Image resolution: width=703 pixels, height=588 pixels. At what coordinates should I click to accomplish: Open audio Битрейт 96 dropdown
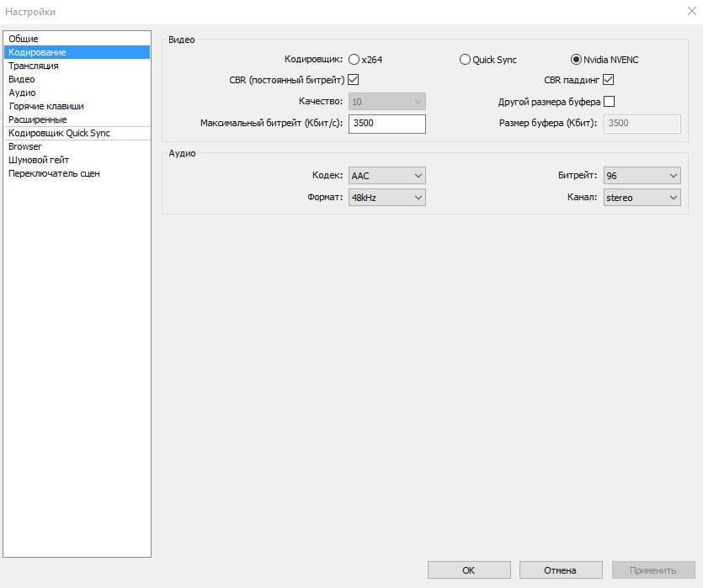point(642,176)
